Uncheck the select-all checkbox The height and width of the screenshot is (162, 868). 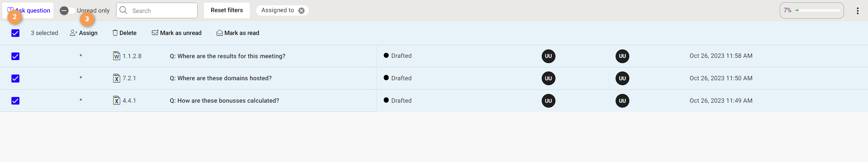[x=15, y=33]
